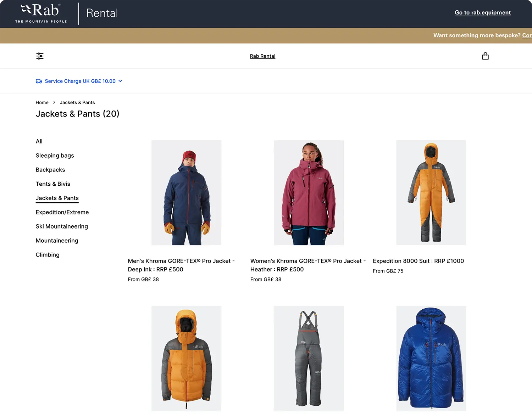Click 'From GB£ 38' under Women's Khroma

[x=266, y=279]
